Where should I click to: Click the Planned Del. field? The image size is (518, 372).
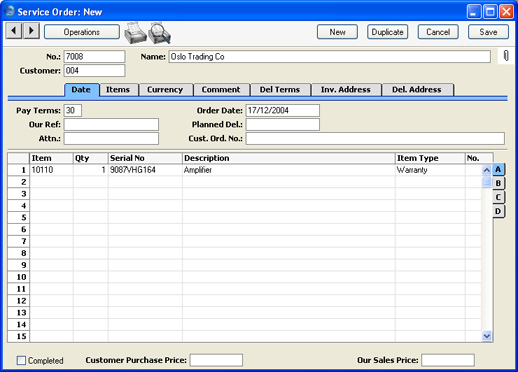pos(283,124)
